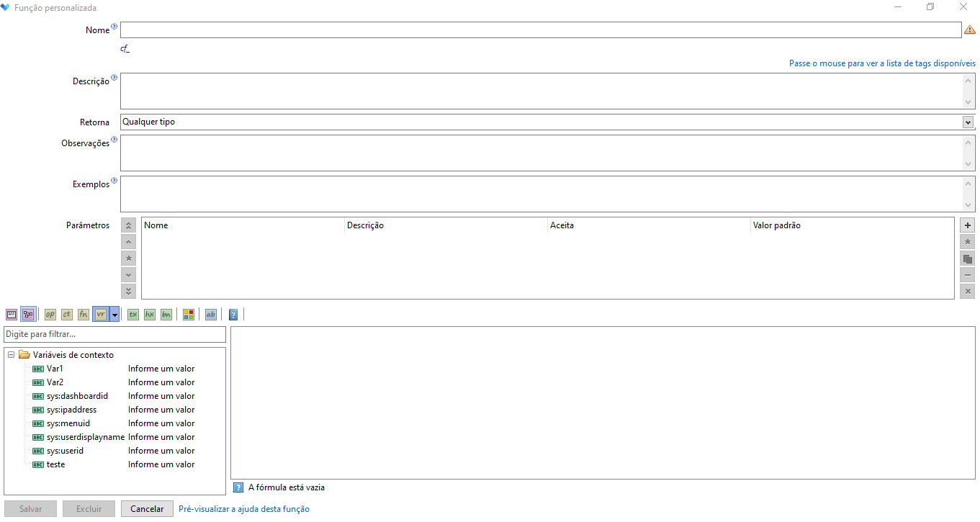
Task: Move parameter to top with double-up arrow
Action: [x=129, y=225]
